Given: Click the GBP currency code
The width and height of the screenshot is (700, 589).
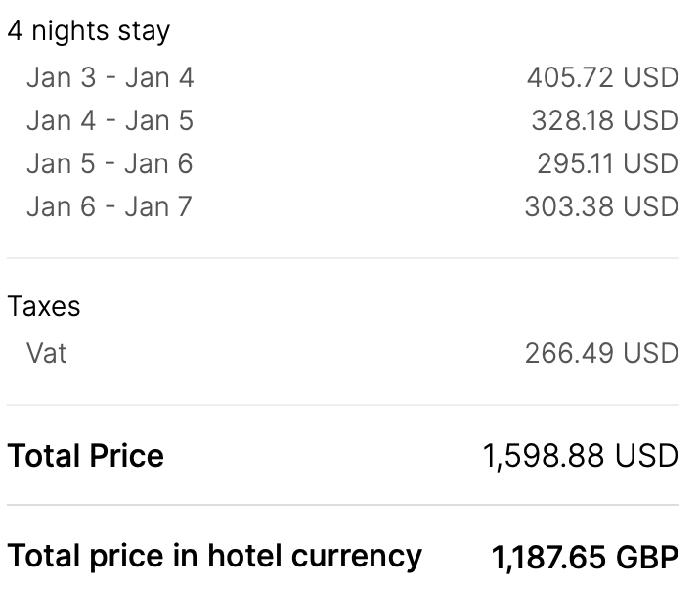Looking at the screenshot, I should pos(647,558).
